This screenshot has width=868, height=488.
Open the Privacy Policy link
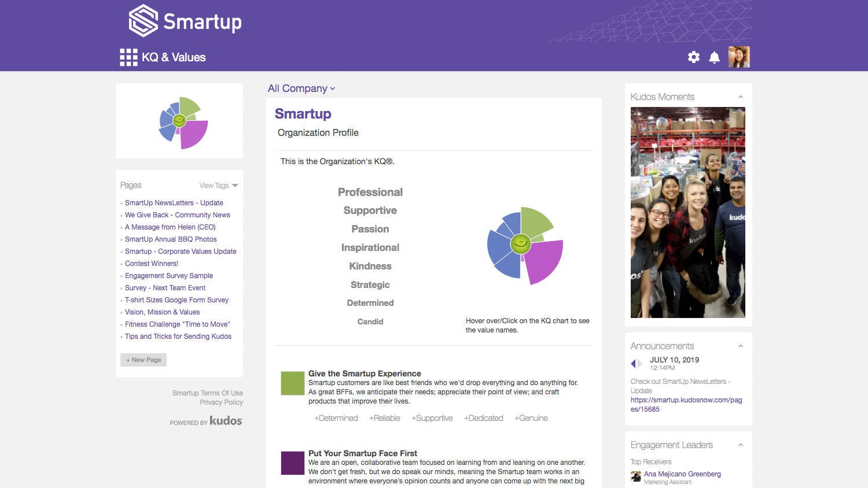coord(221,402)
